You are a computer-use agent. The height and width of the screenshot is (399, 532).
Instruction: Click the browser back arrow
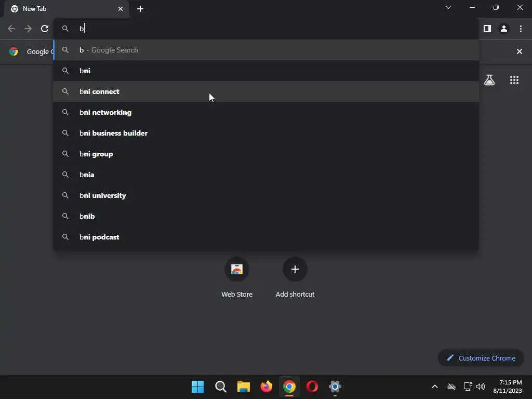pos(11,29)
